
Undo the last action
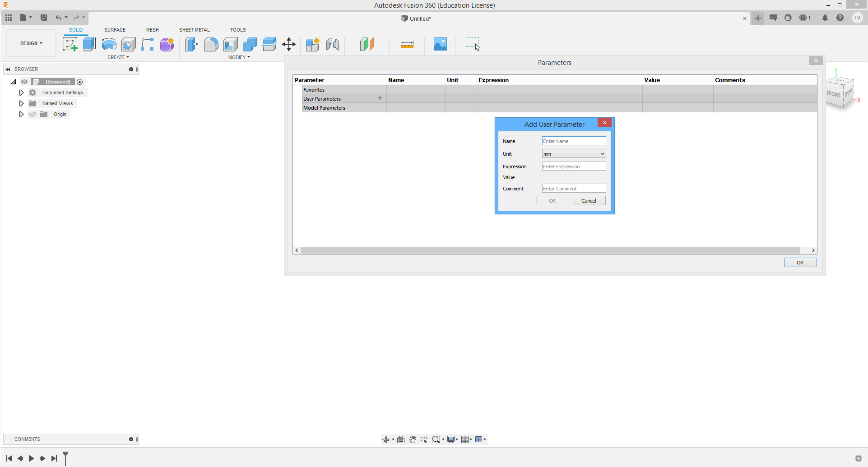tap(58, 18)
